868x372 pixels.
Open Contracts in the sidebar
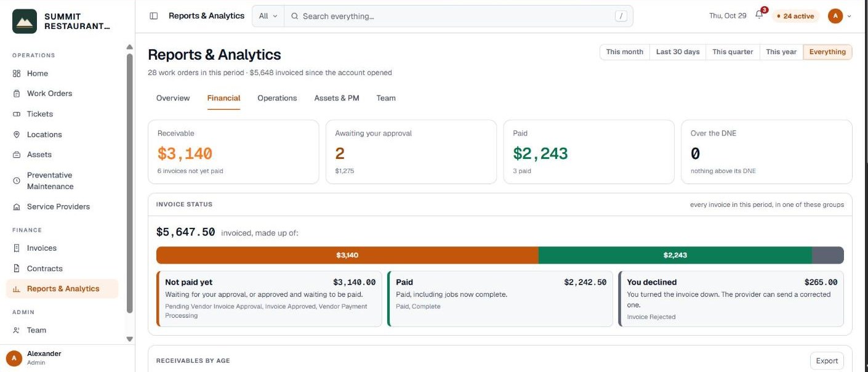click(x=62, y=269)
